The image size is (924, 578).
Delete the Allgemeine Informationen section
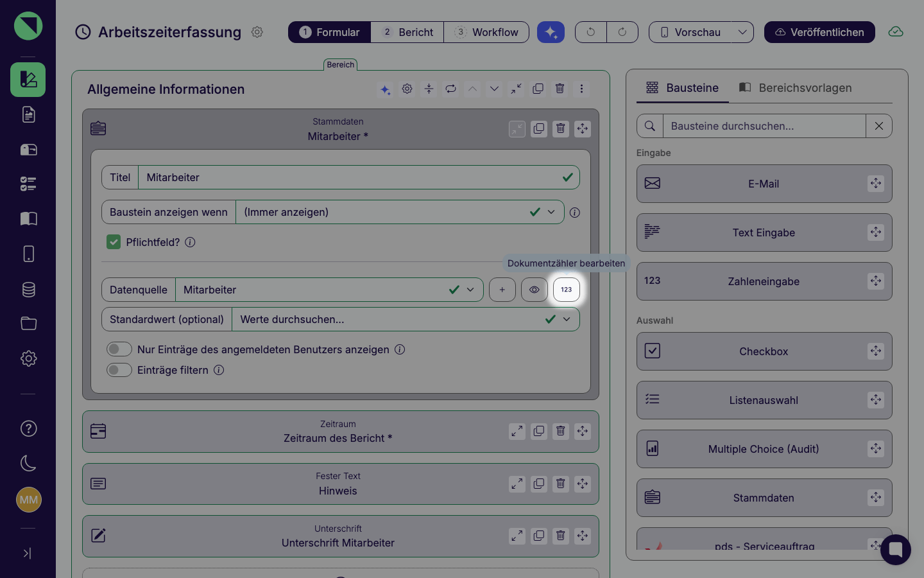coord(560,89)
